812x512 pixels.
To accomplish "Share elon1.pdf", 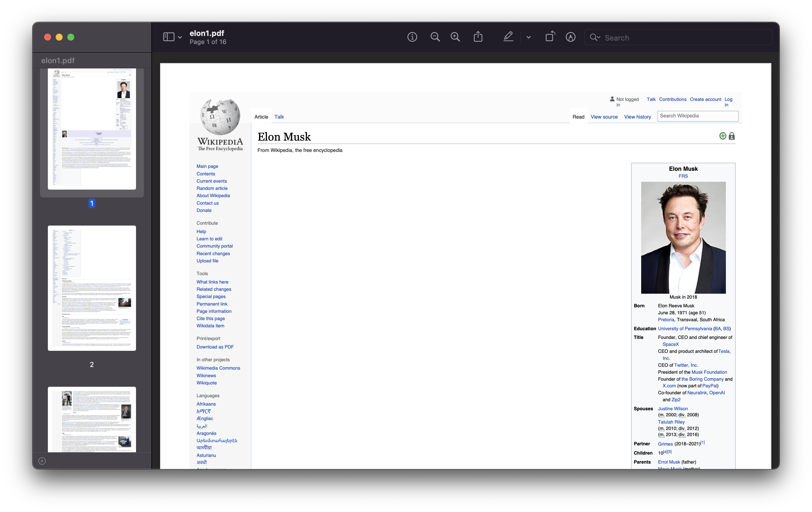I will pyautogui.click(x=478, y=37).
